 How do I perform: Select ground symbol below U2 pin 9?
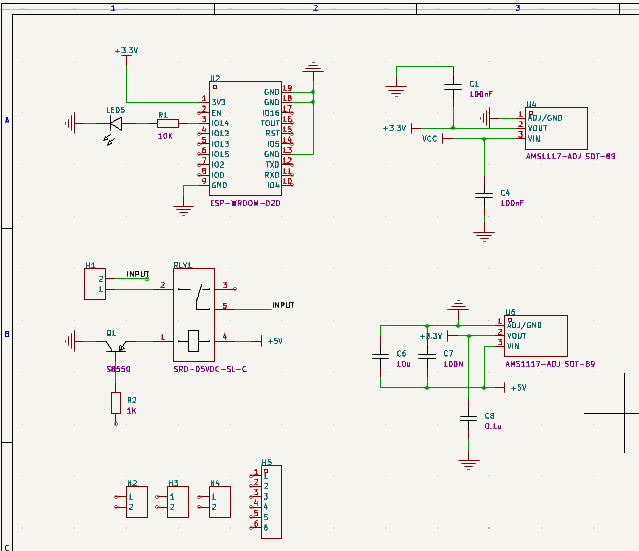pos(183,211)
